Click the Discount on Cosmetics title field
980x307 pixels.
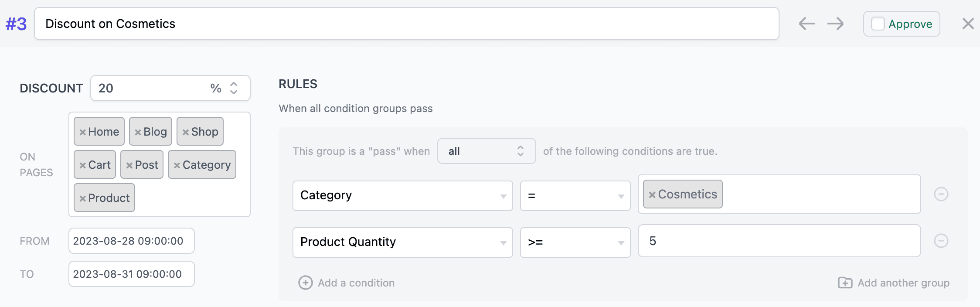tap(406, 24)
